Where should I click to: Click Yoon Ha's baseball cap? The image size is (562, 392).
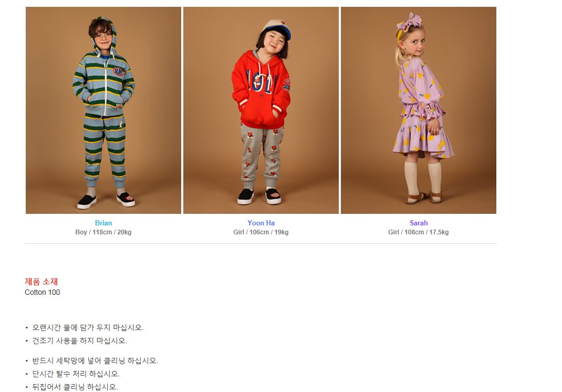pyautogui.click(x=275, y=29)
